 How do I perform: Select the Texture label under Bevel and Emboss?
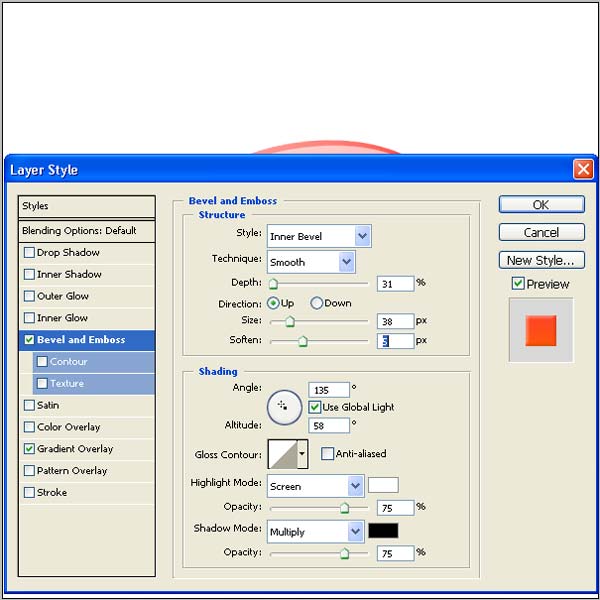67,383
